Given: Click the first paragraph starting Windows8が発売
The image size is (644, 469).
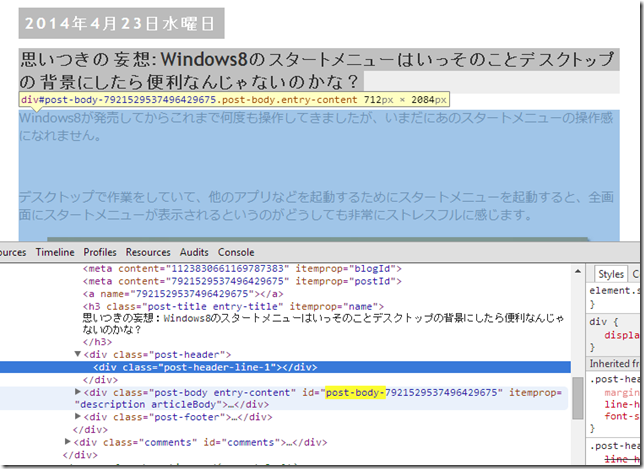Looking at the screenshot, I should click(x=316, y=126).
